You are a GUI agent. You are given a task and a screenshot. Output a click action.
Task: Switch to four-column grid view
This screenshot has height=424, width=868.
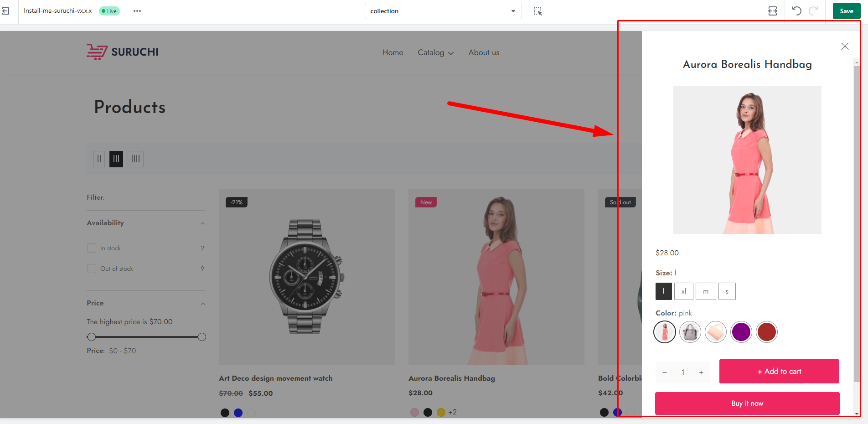coord(135,159)
